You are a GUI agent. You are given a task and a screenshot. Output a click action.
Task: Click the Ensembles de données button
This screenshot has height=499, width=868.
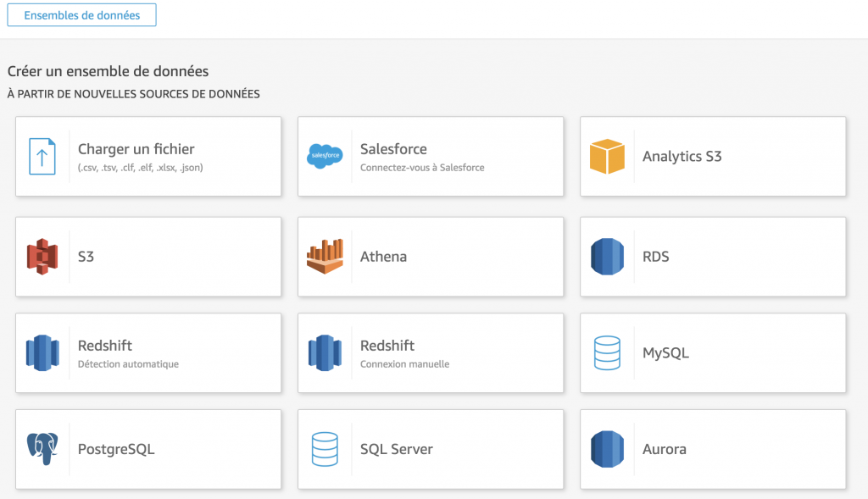tap(81, 15)
